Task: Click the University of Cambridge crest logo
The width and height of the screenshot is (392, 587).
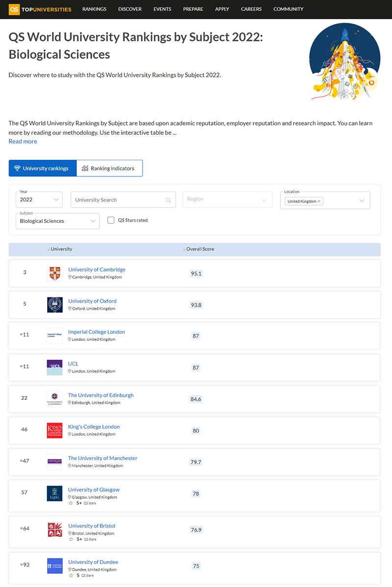Action: [55, 273]
